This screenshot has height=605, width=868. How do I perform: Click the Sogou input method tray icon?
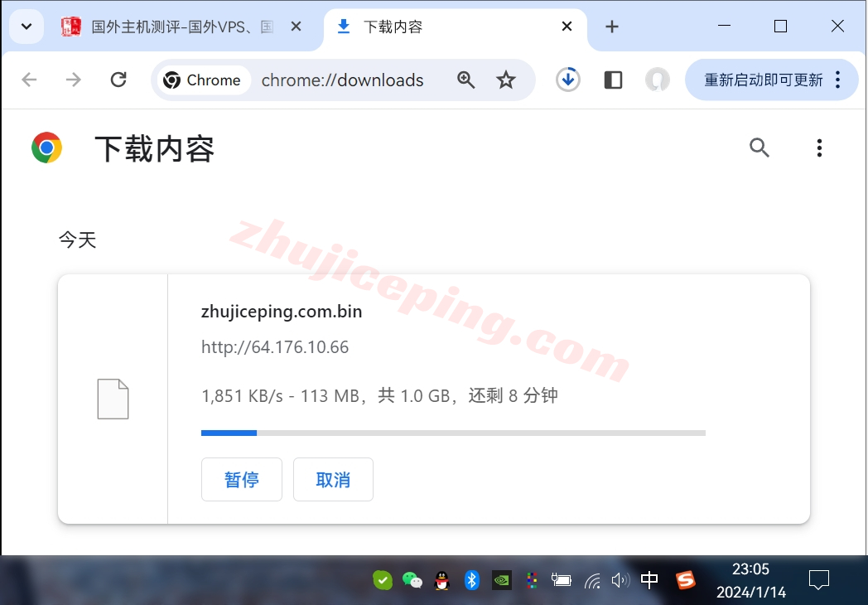coord(685,580)
